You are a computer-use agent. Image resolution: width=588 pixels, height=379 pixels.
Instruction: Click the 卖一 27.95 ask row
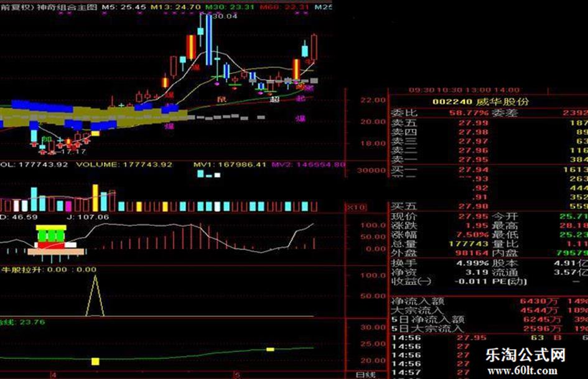pos(489,160)
